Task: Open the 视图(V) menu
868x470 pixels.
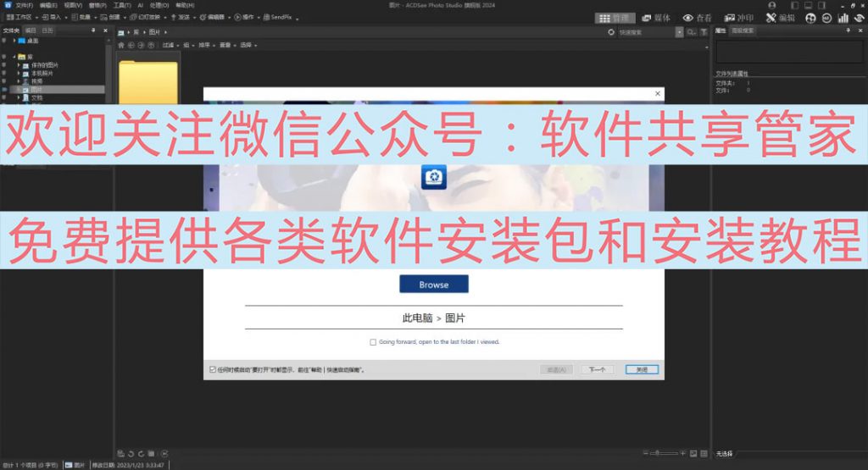Action: click(73, 5)
